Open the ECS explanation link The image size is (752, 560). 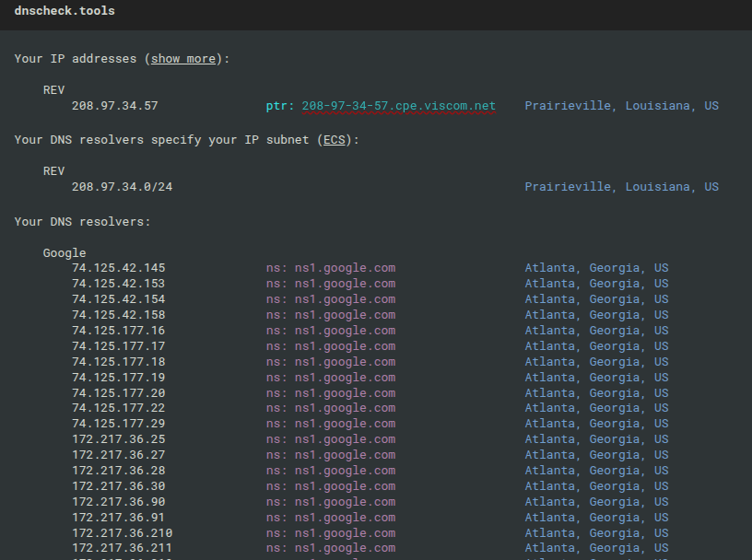tap(335, 139)
